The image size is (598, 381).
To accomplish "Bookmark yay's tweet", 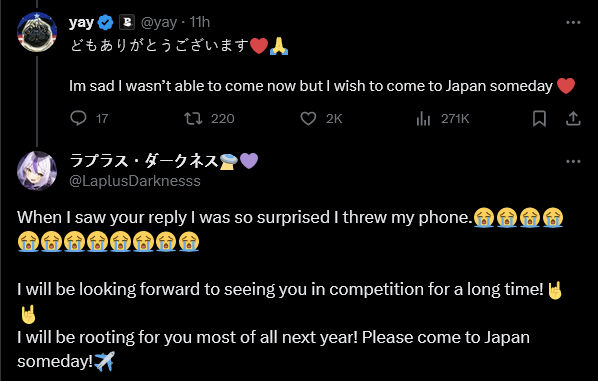I will point(539,118).
